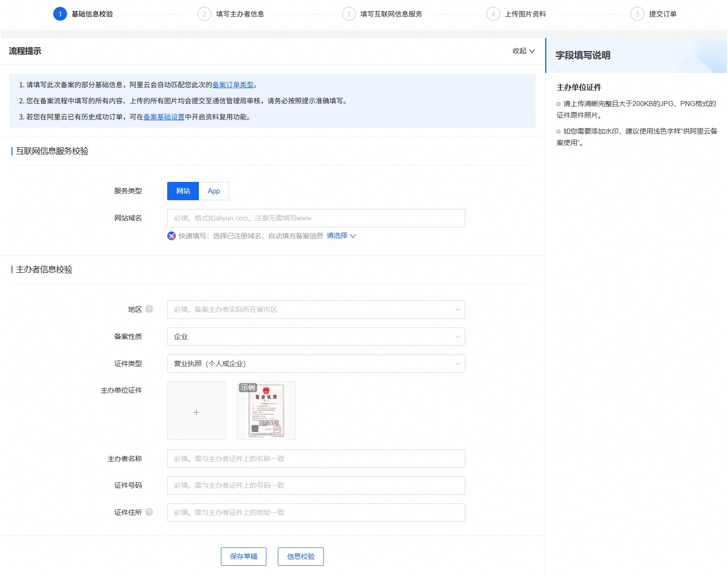The width and height of the screenshot is (728, 575).
Task: Open the 地区 region dropdown
Action: (316, 310)
